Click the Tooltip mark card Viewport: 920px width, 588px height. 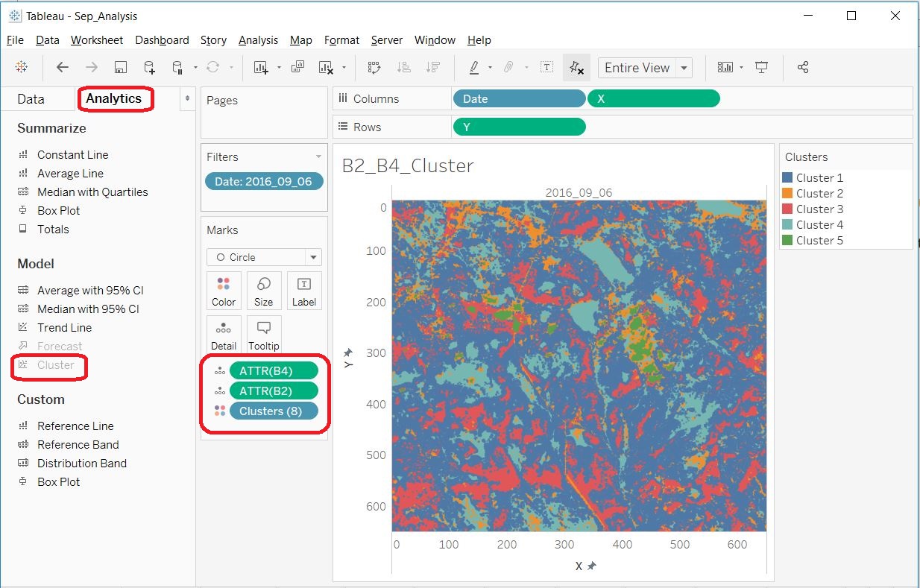coord(263,335)
